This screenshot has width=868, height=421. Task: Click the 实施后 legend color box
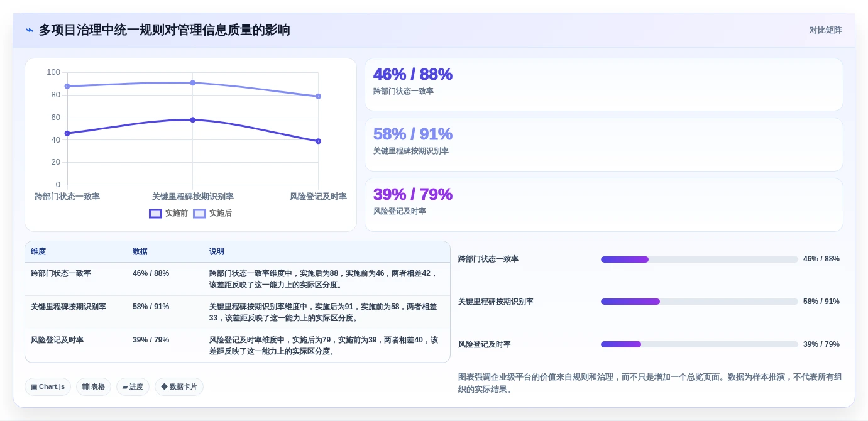(x=199, y=214)
